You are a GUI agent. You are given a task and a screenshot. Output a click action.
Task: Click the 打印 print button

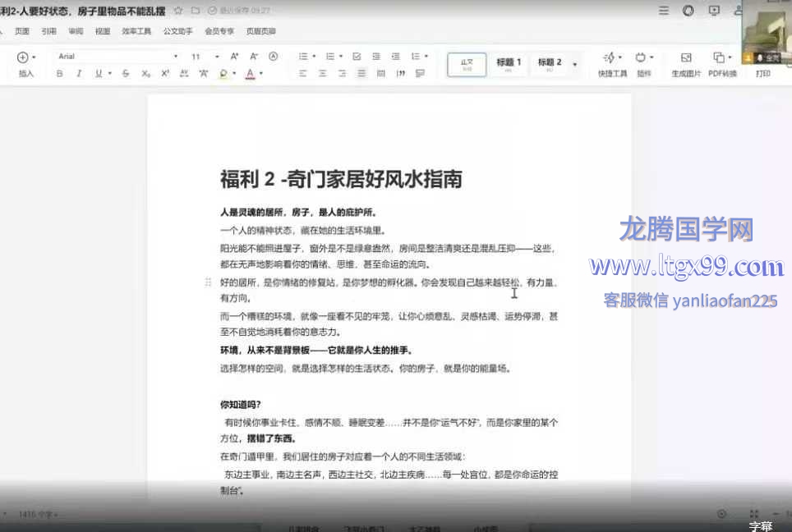click(762, 73)
